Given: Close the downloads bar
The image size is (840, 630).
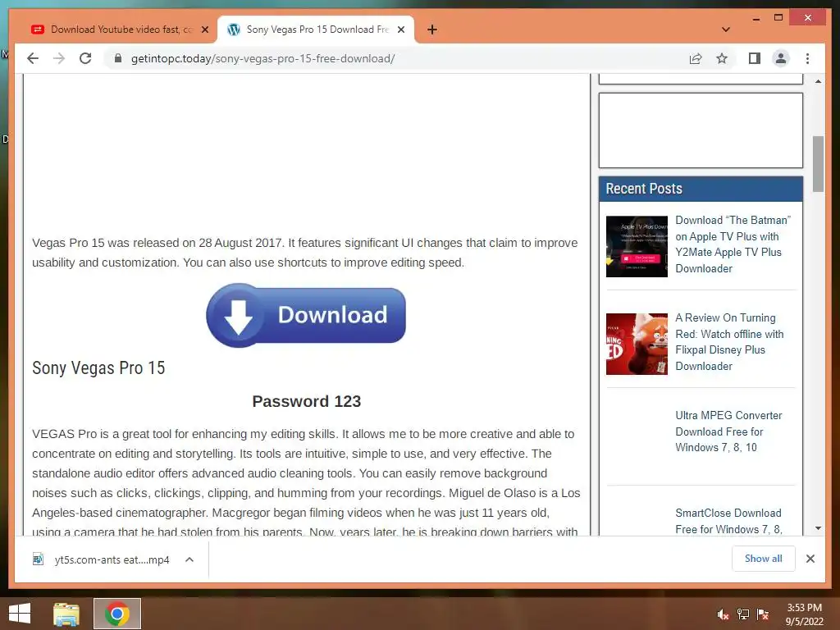Looking at the screenshot, I should [x=810, y=559].
